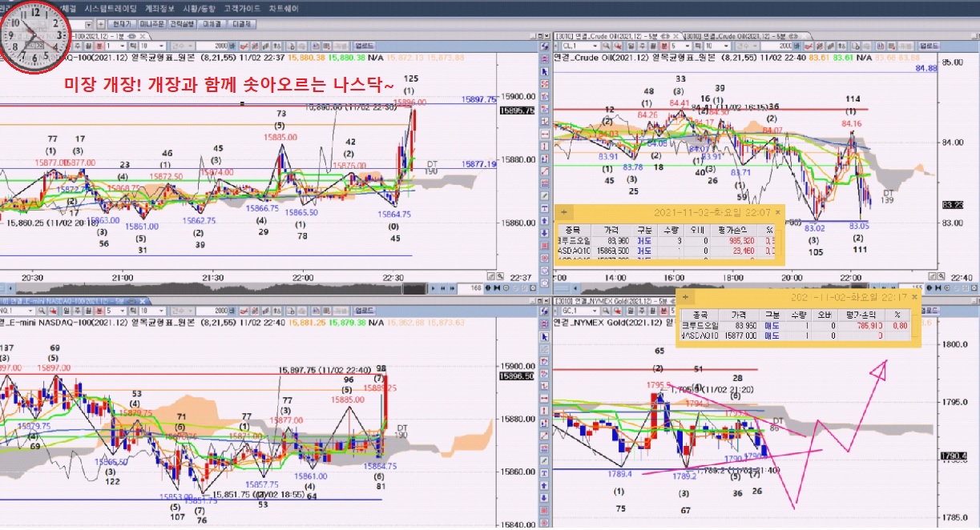
Task: Click the plus icon on the 22:17 yellow note
Action: [687, 298]
